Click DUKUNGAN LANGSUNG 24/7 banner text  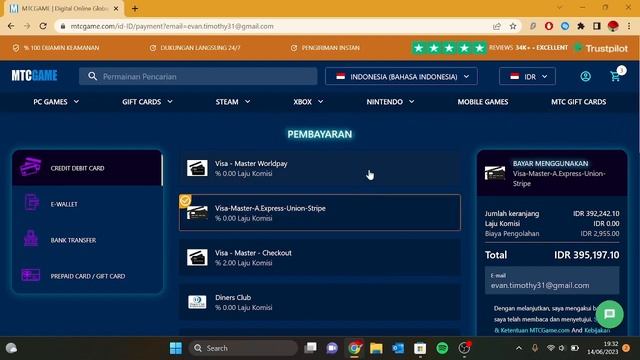click(200, 48)
